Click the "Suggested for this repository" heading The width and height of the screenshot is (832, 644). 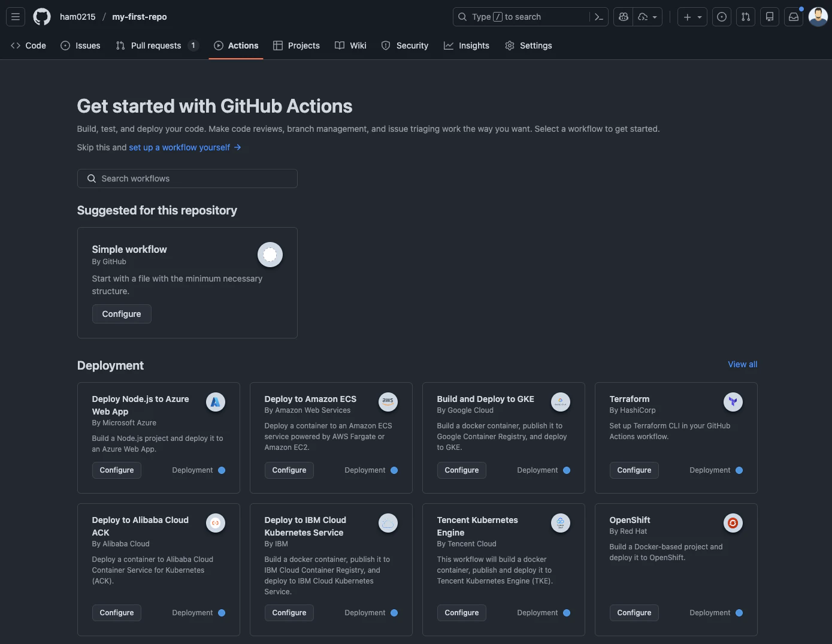(x=157, y=210)
